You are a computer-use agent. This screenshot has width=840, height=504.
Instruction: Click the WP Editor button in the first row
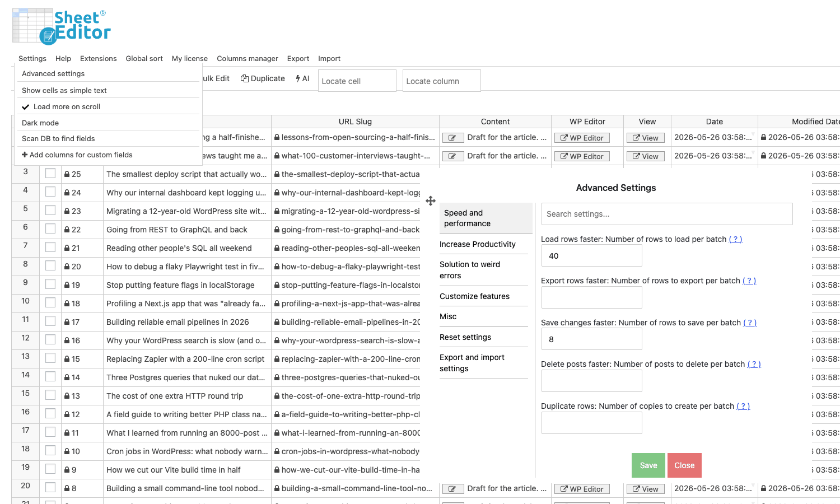pos(582,138)
